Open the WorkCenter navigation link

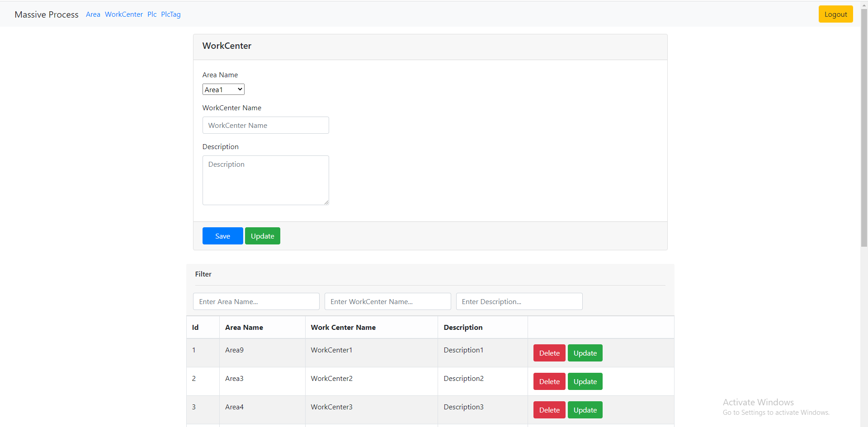click(123, 14)
